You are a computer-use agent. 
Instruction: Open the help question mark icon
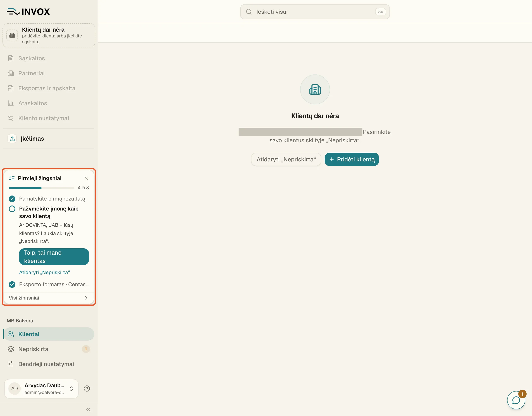pyautogui.click(x=87, y=389)
